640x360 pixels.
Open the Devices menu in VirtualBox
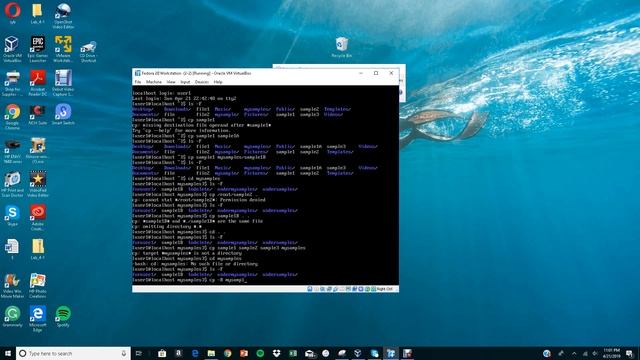point(202,82)
